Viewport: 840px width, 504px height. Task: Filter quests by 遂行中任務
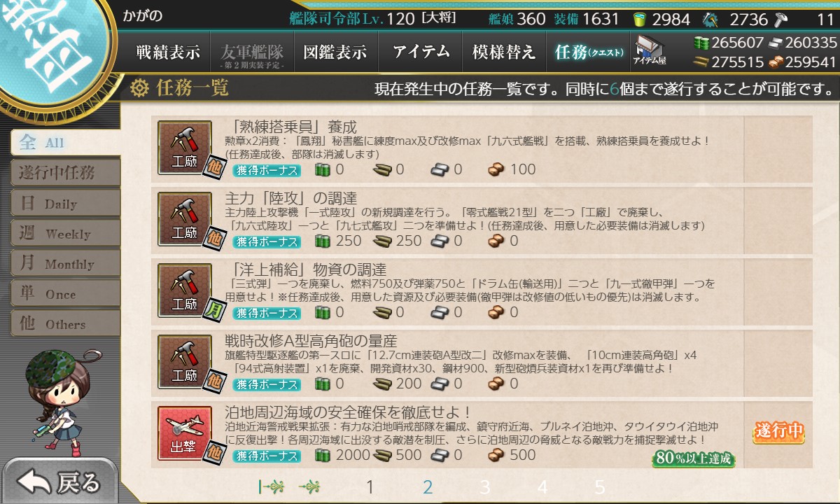tap(65, 172)
